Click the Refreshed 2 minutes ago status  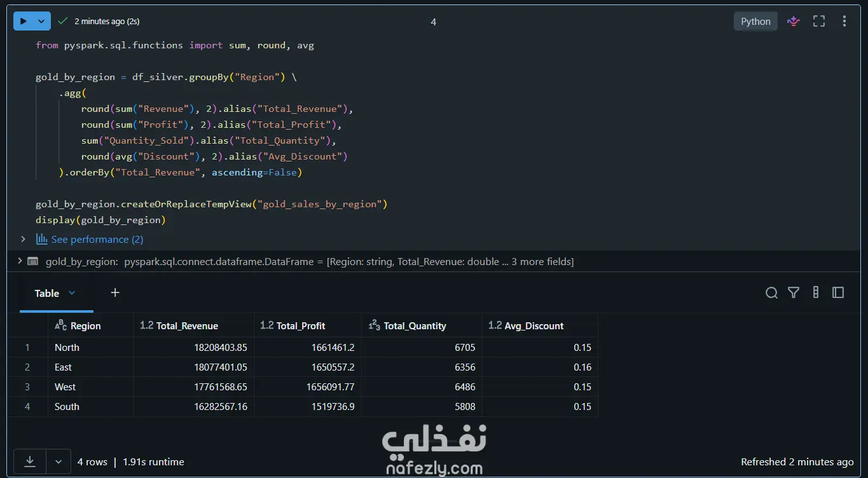point(797,462)
